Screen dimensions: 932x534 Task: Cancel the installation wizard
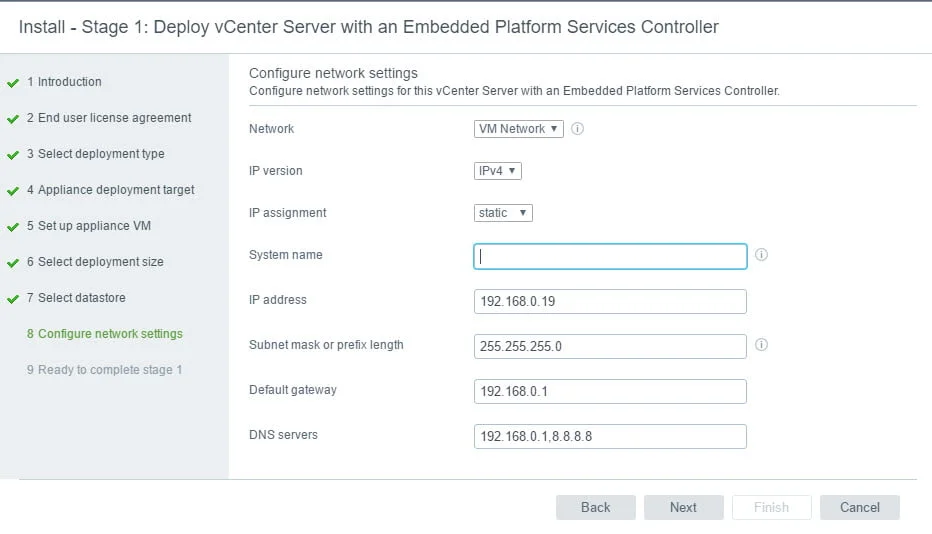coord(859,507)
